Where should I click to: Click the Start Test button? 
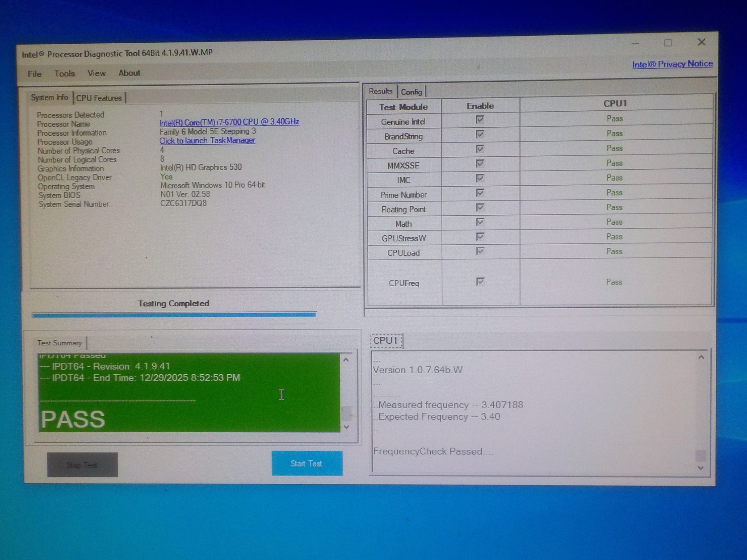(x=307, y=464)
